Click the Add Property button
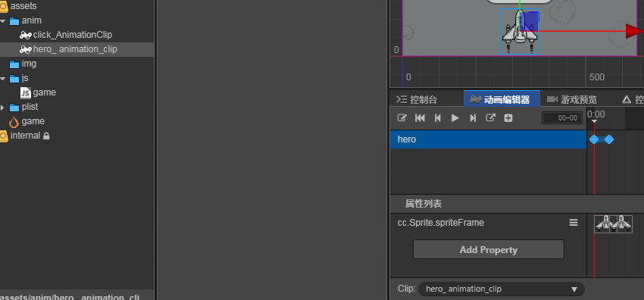Image resolution: width=644 pixels, height=300 pixels. pyautogui.click(x=489, y=249)
